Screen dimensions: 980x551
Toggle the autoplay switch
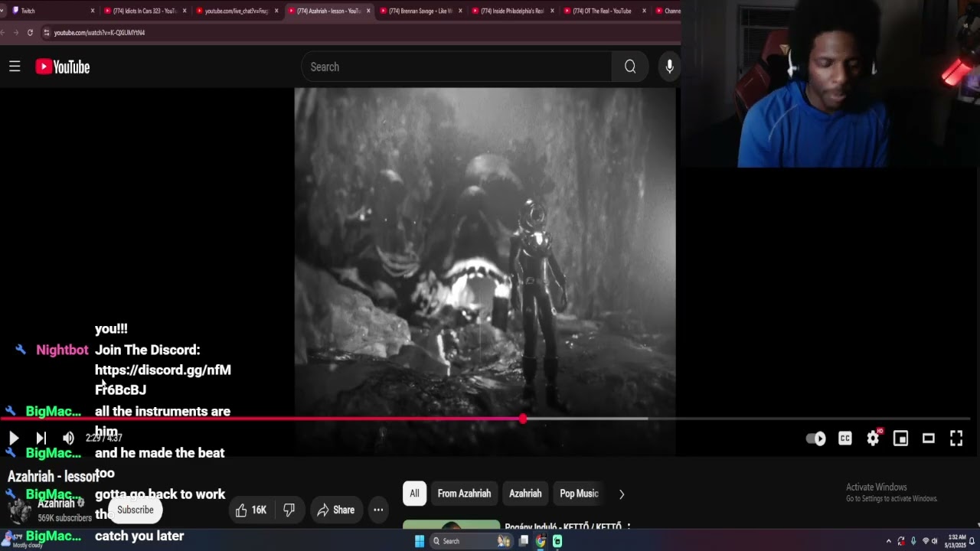tap(816, 439)
